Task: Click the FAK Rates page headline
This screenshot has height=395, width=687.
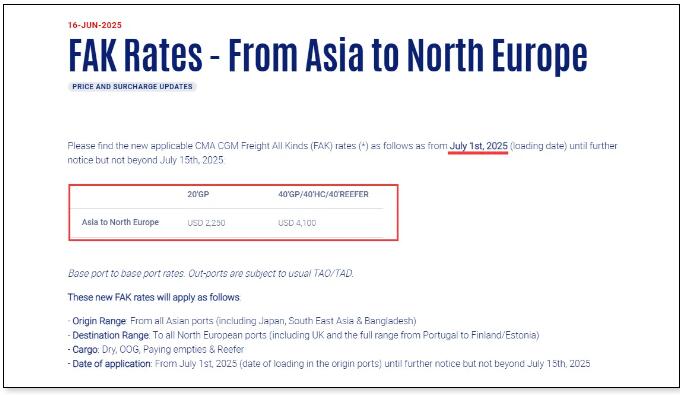Action: pos(328,56)
